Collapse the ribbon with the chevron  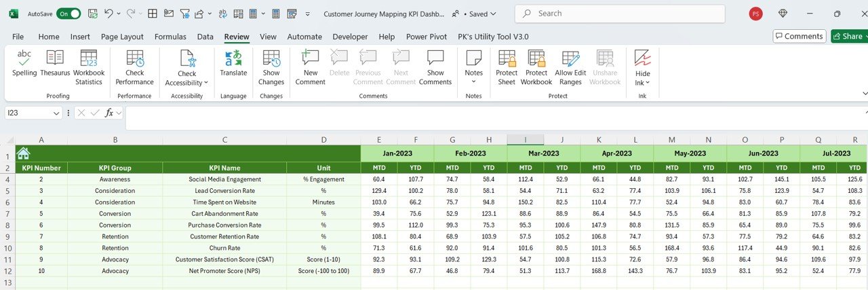tap(864, 93)
